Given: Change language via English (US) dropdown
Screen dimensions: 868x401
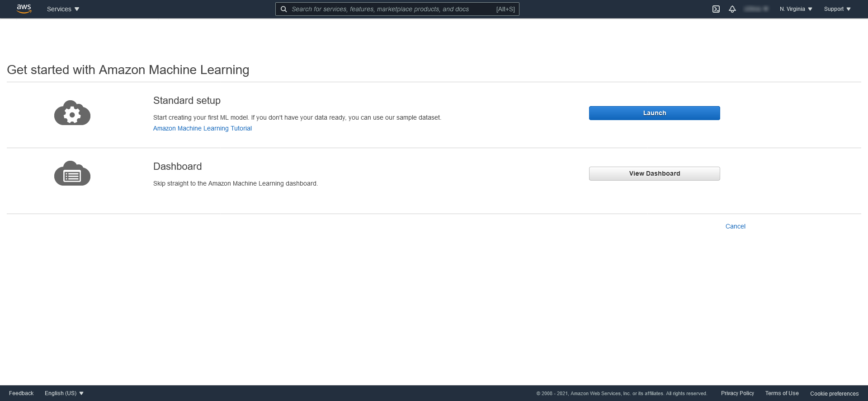Looking at the screenshot, I should pos(64,393).
